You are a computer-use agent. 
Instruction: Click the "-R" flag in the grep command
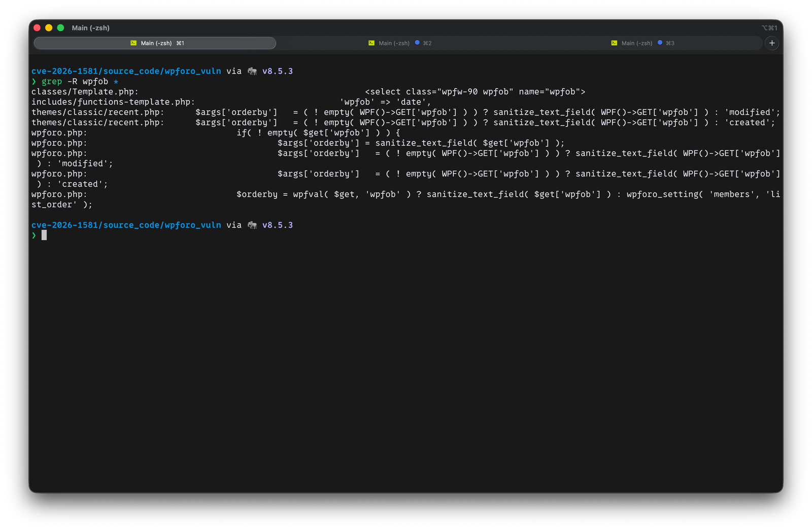coord(73,82)
